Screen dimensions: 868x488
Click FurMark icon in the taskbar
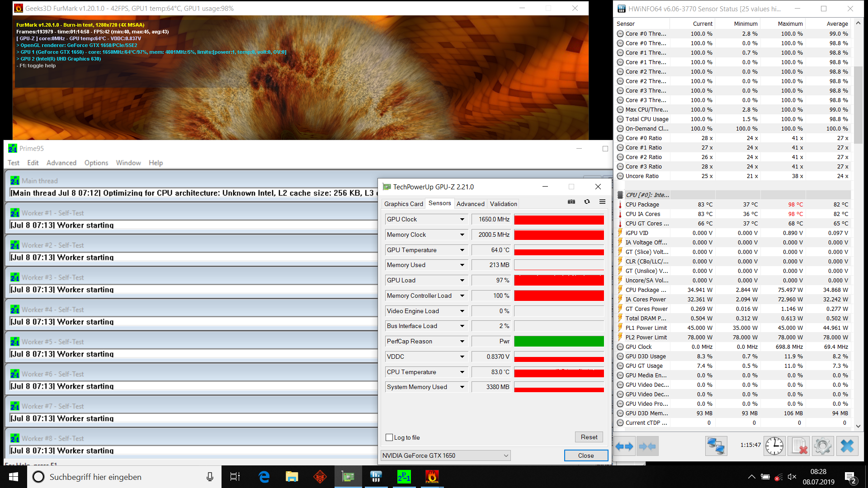click(432, 477)
